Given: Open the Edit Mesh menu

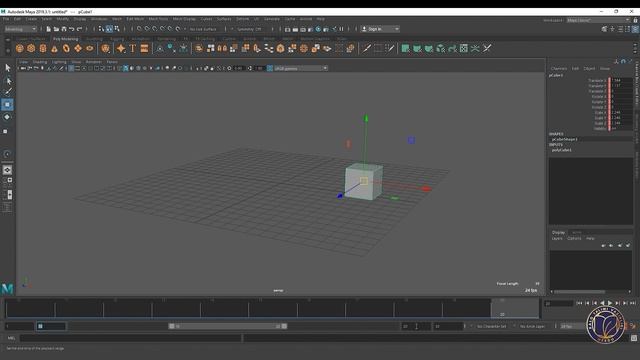Looking at the screenshot, I should pos(135,19).
